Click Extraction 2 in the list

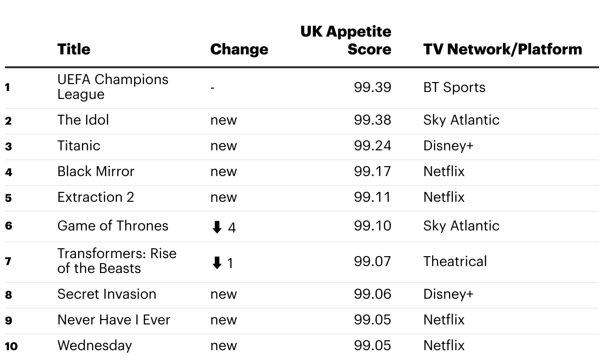[96, 197]
